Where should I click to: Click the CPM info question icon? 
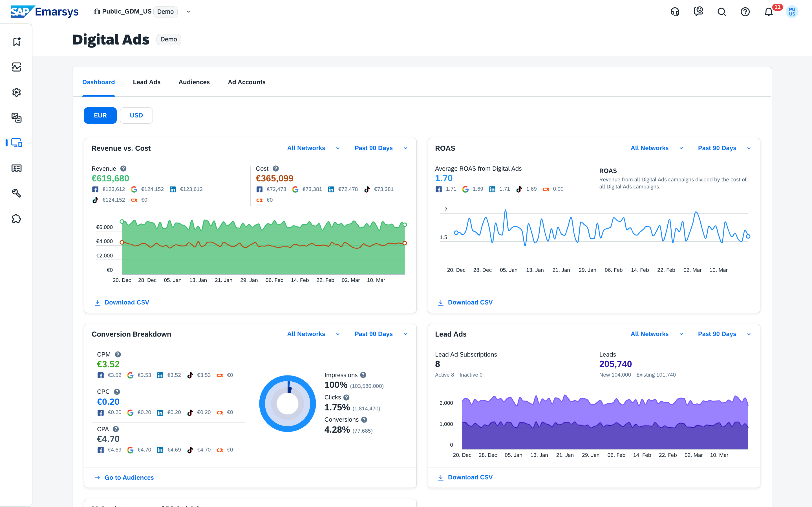coord(118,354)
